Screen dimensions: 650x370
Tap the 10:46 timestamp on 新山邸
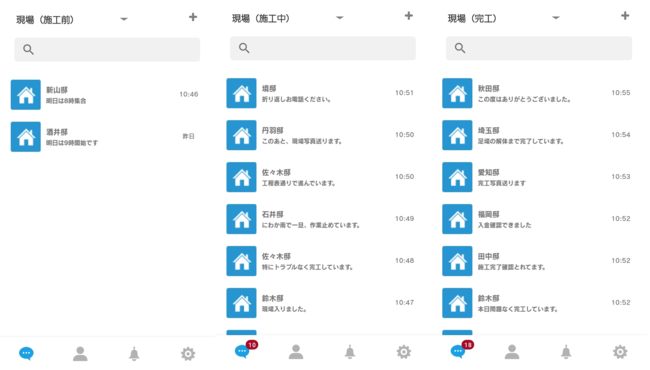pos(189,94)
